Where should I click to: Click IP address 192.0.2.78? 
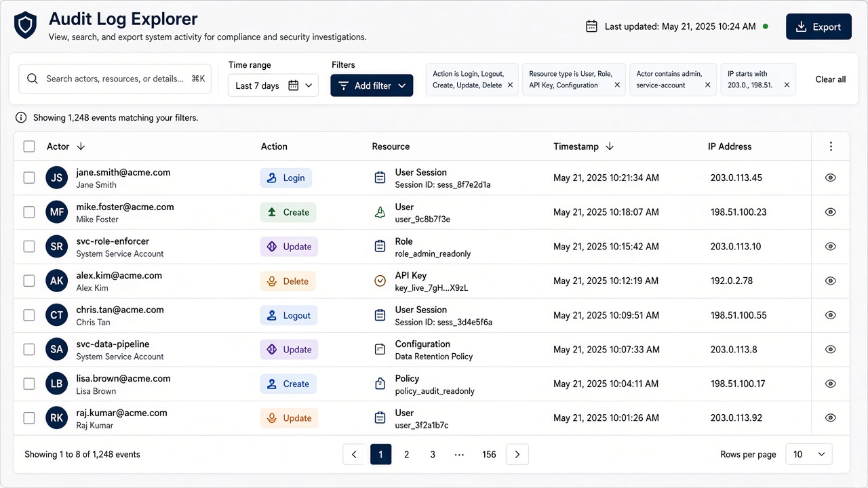tap(732, 281)
